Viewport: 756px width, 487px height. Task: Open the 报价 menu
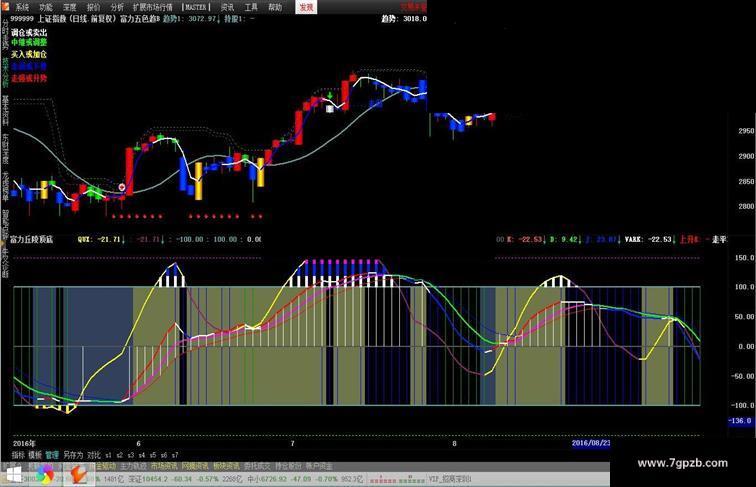pyautogui.click(x=93, y=7)
